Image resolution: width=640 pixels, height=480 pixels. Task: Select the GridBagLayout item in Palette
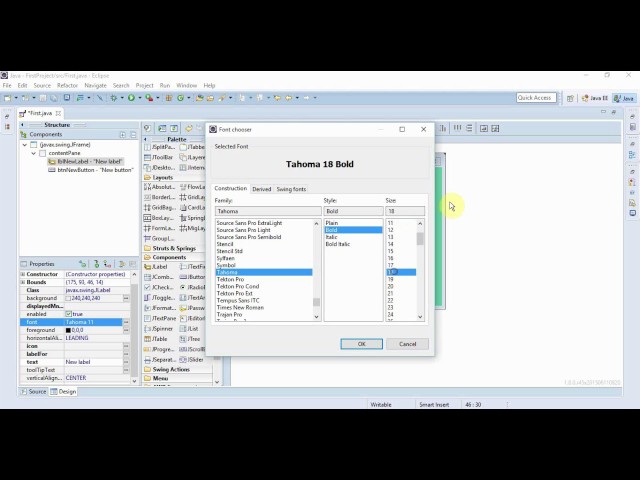click(160, 207)
